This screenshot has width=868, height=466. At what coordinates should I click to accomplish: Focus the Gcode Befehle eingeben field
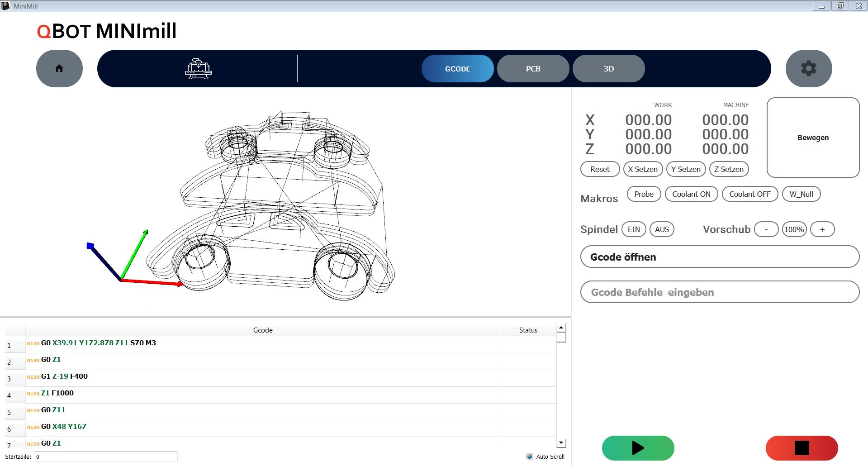[x=720, y=292]
